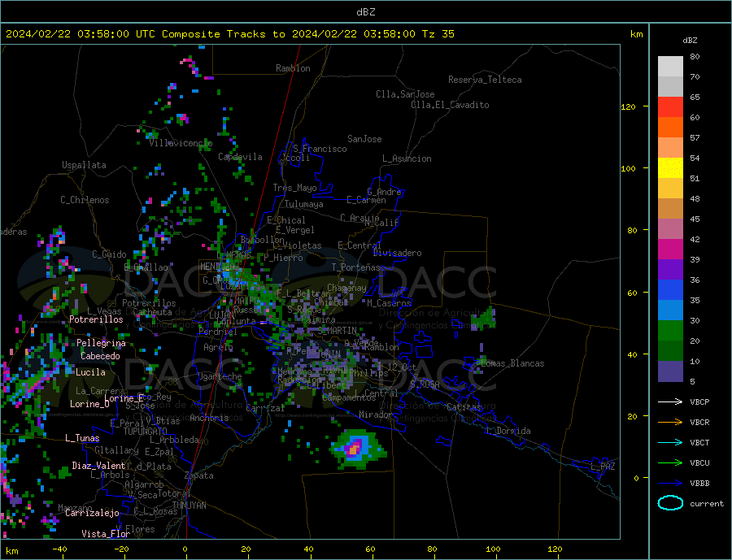The height and width of the screenshot is (560, 732).
Task: Click the UTC Composite Tracks timestamp header
Action: 229,34
